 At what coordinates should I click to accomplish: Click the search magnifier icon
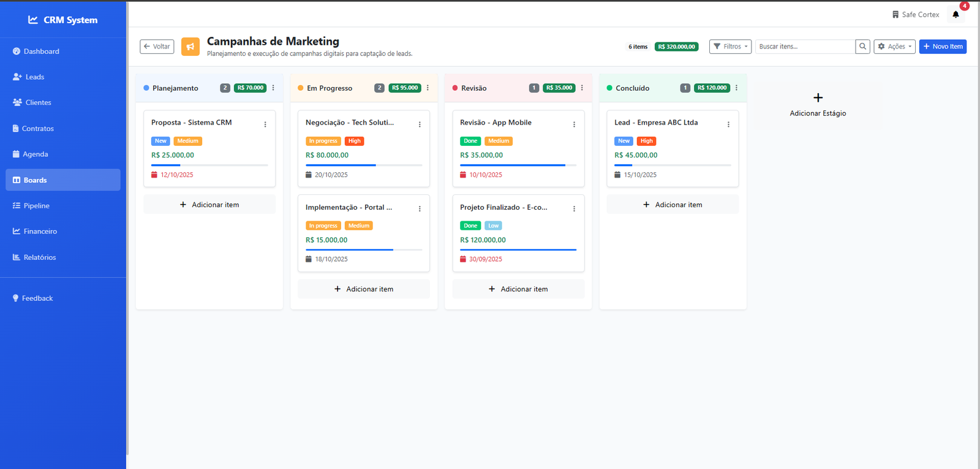pyautogui.click(x=862, y=47)
